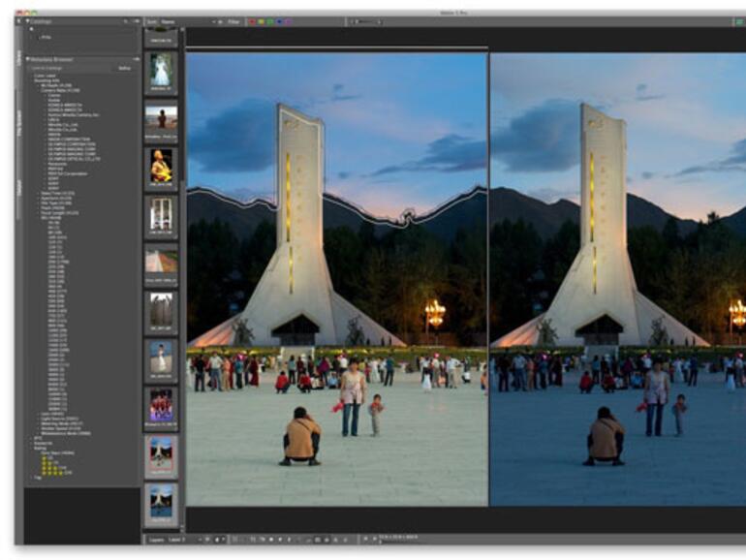
Task: Click the Filter button in top toolbar
Action: coord(233,20)
